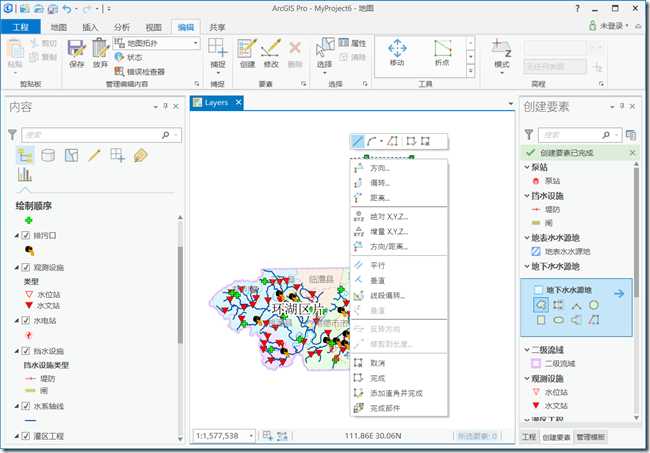Click List By Snapping icon
This screenshot has height=453, width=650.
click(x=118, y=155)
